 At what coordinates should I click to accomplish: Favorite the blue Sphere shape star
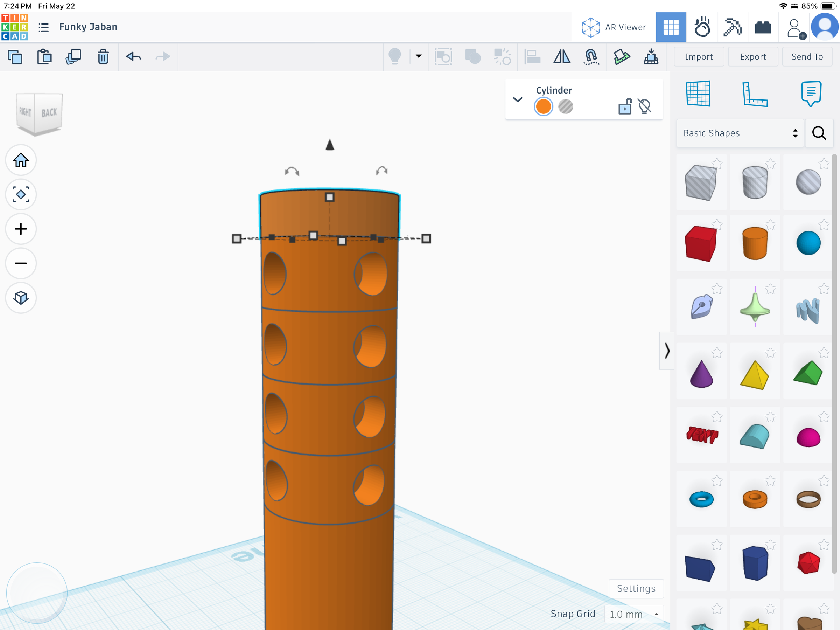pyautogui.click(x=824, y=224)
